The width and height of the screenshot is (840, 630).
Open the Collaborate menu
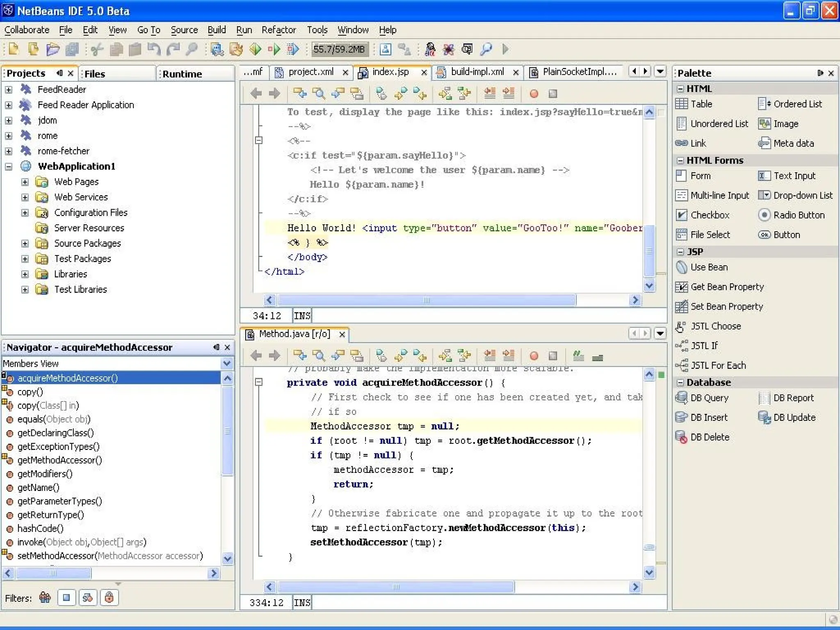27,30
